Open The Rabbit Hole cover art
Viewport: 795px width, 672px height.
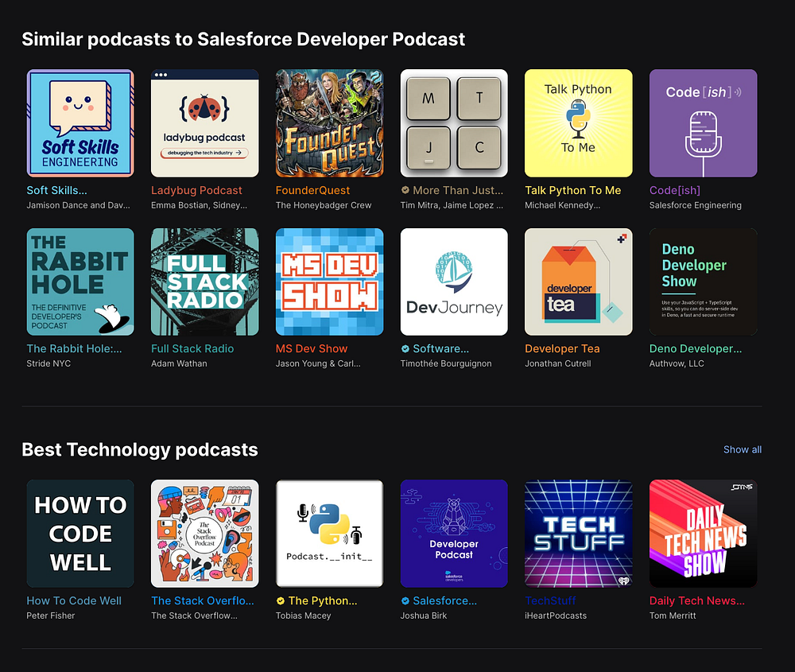tap(80, 282)
